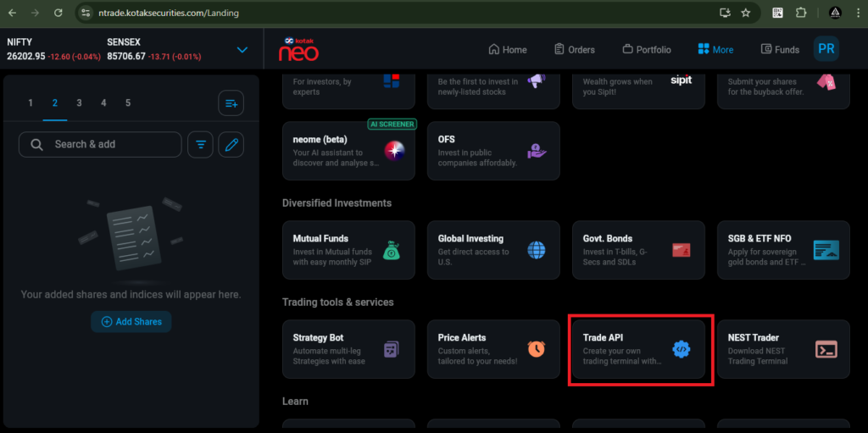Switch to watchlist tab 3

pyautogui.click(x=79, y=103)
